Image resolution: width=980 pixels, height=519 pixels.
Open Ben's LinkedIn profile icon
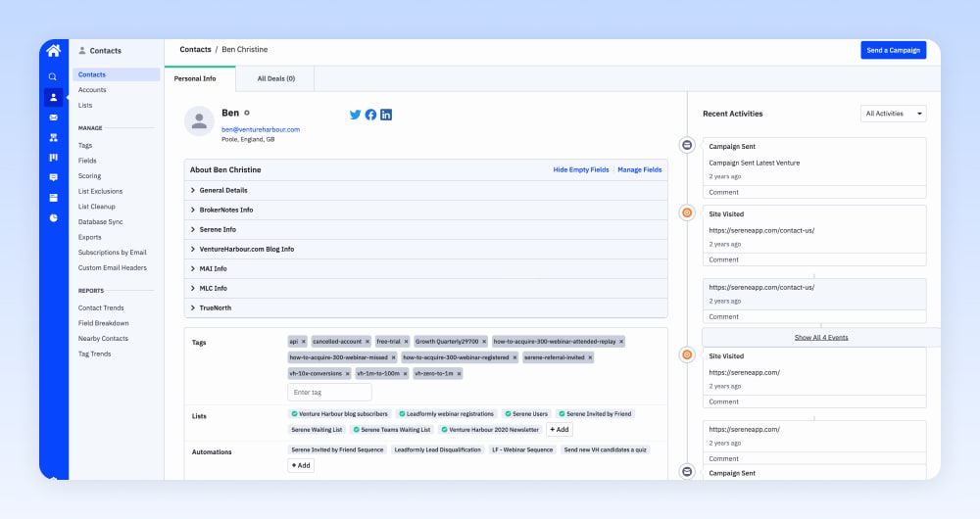386,115
